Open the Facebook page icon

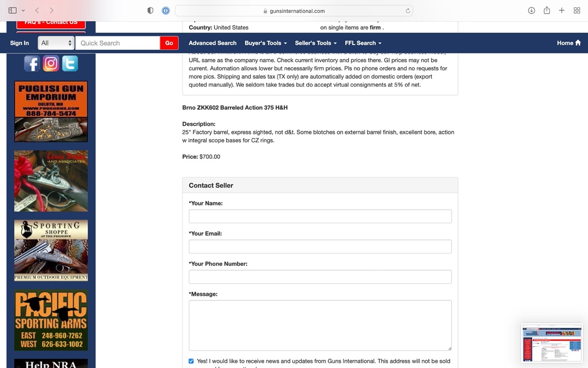tap(32, 63)
